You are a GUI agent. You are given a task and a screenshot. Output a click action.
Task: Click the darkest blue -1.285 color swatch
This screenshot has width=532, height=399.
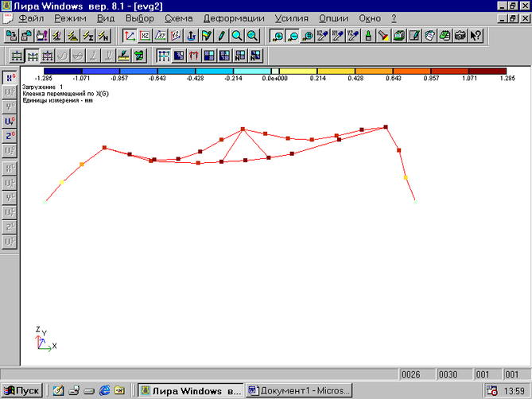(x=63, y=71)
